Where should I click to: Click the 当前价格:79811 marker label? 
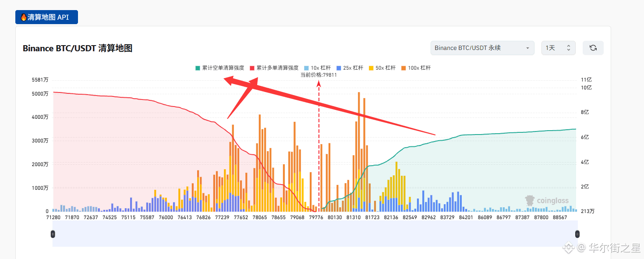point(318,75)
